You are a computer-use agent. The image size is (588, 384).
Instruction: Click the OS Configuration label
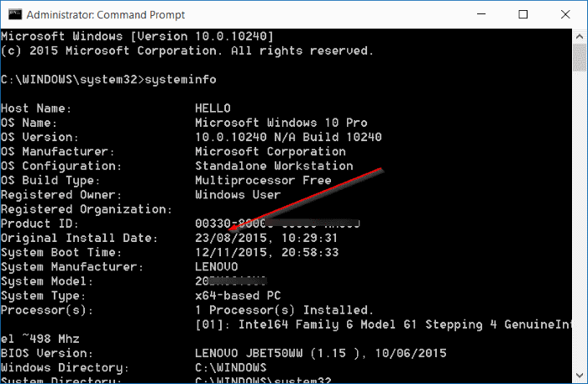point(61,166)
